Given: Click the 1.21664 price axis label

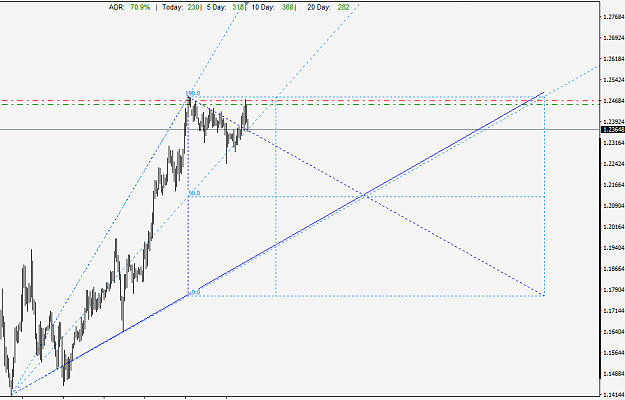Looking at the screenshot, I should coord(613,185).
